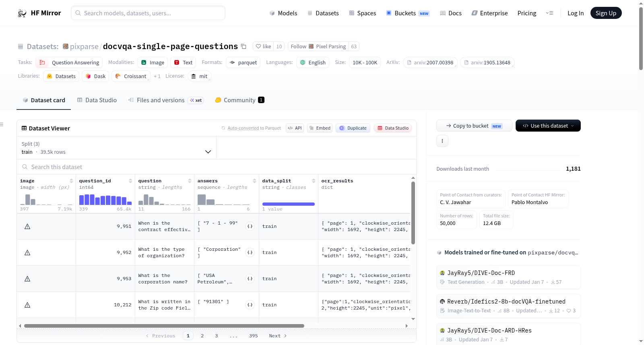Click the Embed button
This screenshot has width=644, height=345.
tap(320, 128)
